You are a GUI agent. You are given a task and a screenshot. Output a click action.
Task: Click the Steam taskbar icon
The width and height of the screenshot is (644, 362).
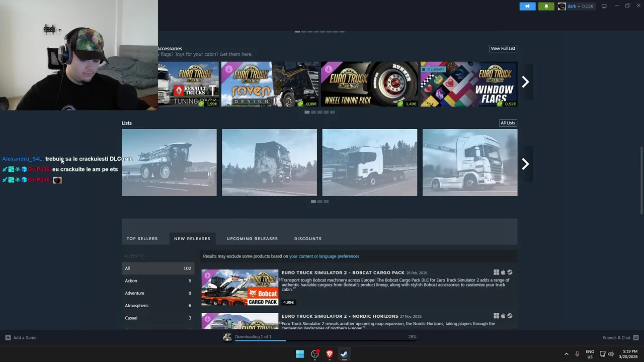[344, 354]
